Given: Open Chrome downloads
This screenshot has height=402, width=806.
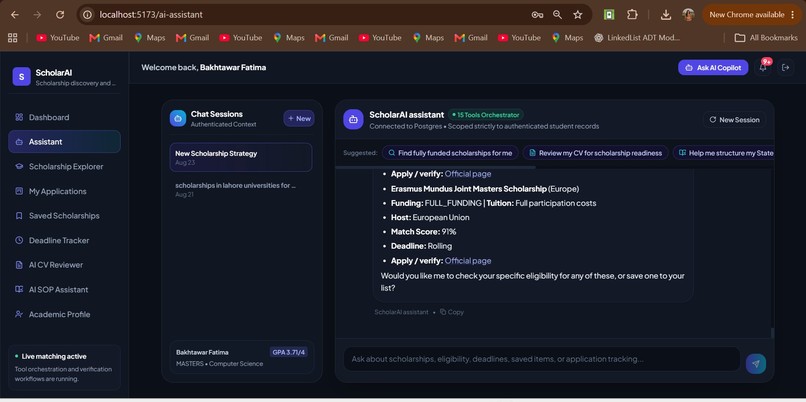Looking at the screenshot, I should click(666, 15).
